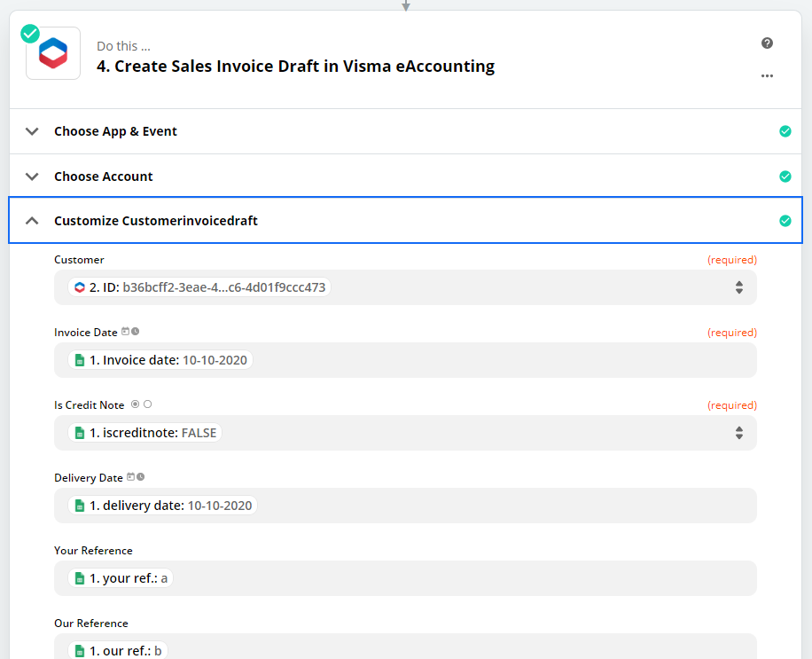This screenshot has height=659, width=812.
Task: Click Google Sheets icon in Invoice date pill
Action: click(x=80, y=360)
